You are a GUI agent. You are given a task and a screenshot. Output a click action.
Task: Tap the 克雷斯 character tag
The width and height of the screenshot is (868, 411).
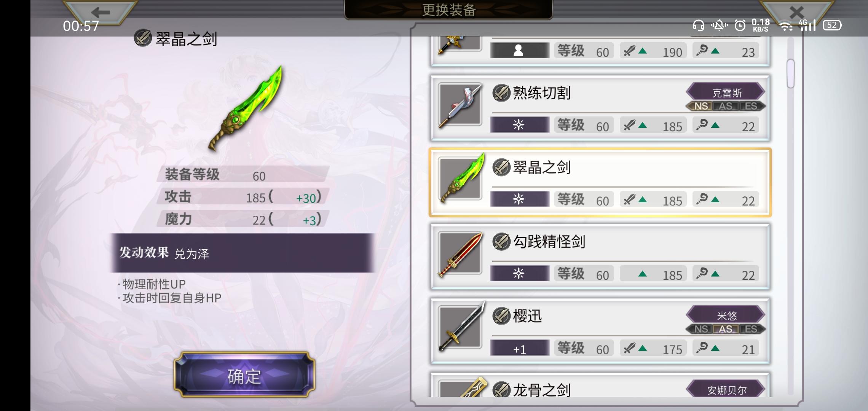pos(726,92)
